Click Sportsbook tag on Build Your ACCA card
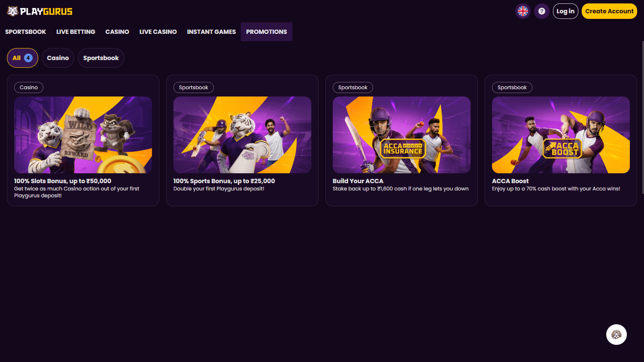 tap(353, 87)
